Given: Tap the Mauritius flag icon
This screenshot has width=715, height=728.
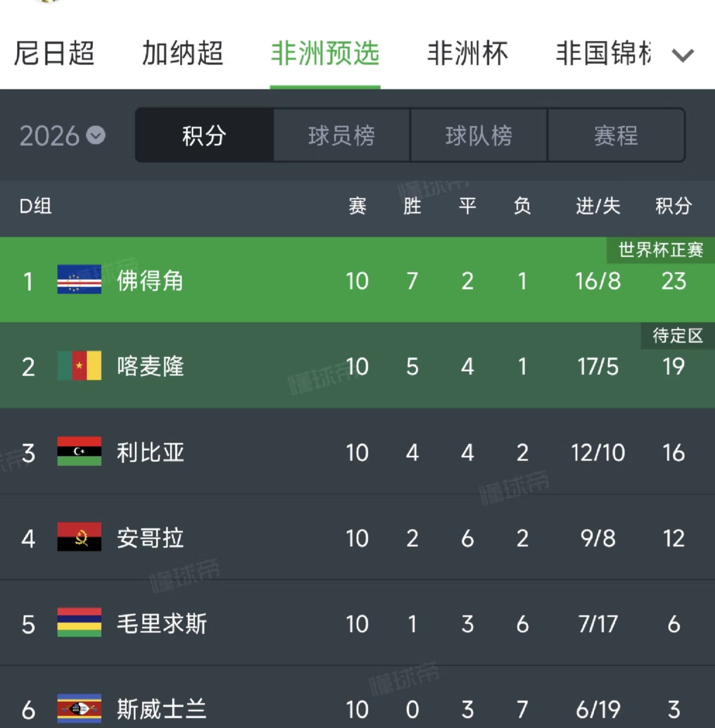Looking at the screenshot, I should point(79,623).
